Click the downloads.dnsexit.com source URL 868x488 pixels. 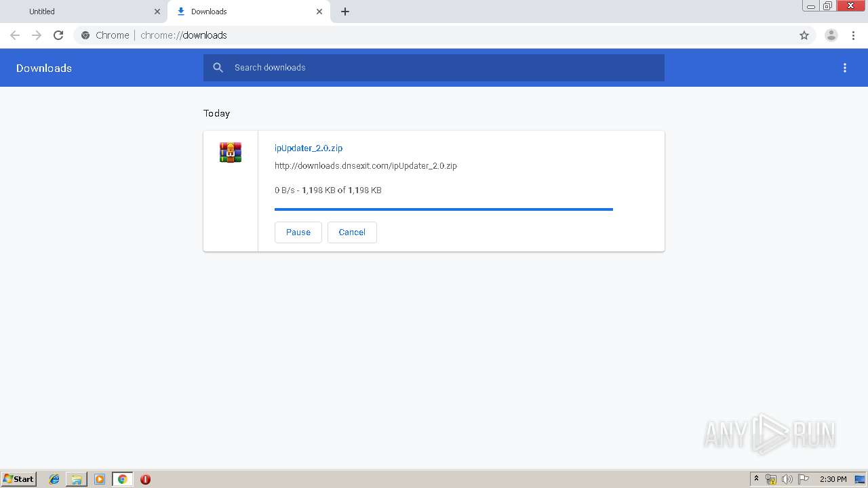[x=366, y=165]
